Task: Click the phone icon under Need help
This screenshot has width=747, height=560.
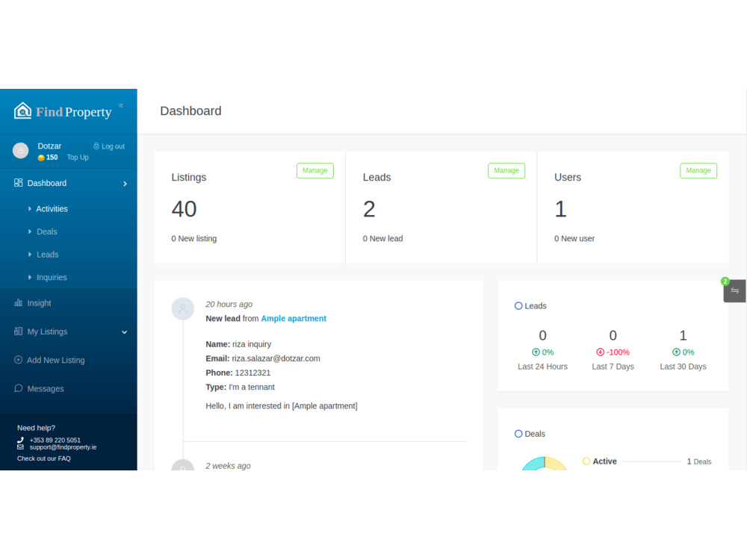Action: 20,440
